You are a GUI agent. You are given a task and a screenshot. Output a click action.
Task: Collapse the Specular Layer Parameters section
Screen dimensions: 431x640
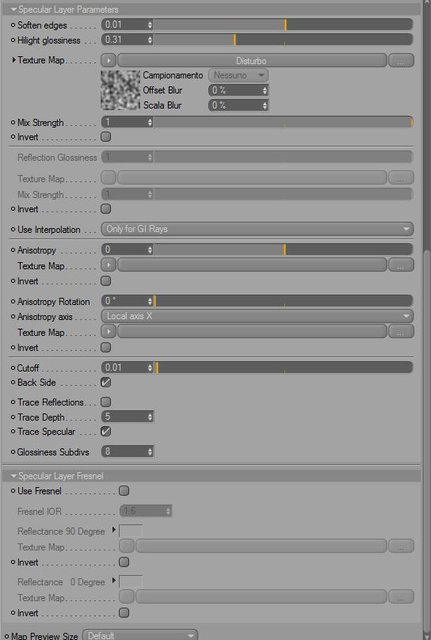(14, 9)
